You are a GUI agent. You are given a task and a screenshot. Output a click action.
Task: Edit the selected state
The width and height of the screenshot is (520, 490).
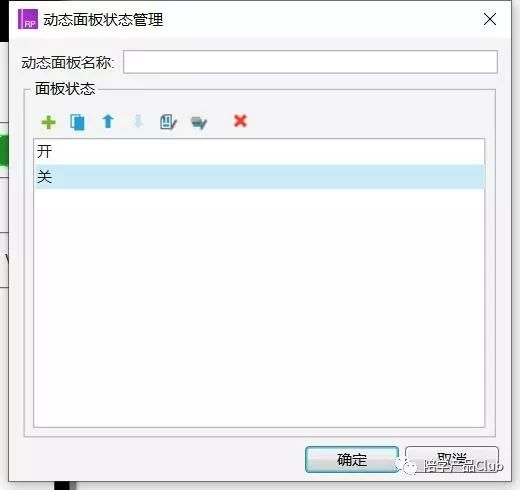click(x=168, y=122)
